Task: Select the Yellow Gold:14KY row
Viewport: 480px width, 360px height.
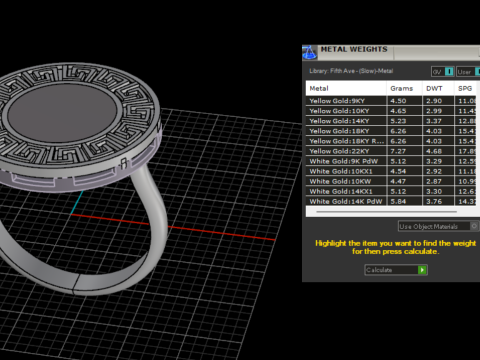Action: pyautogui.click(x=391, y=121)
